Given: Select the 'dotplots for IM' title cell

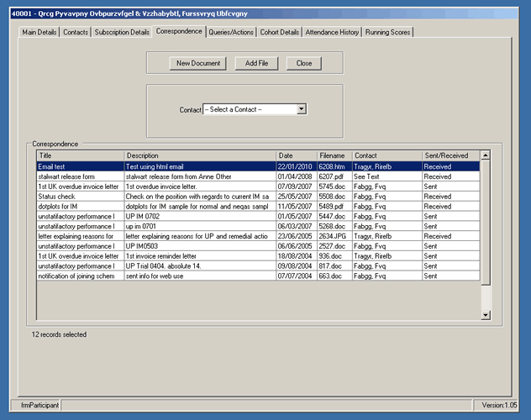Looking at the screenshot, I should pyautogui.click(x=81, y=207).
